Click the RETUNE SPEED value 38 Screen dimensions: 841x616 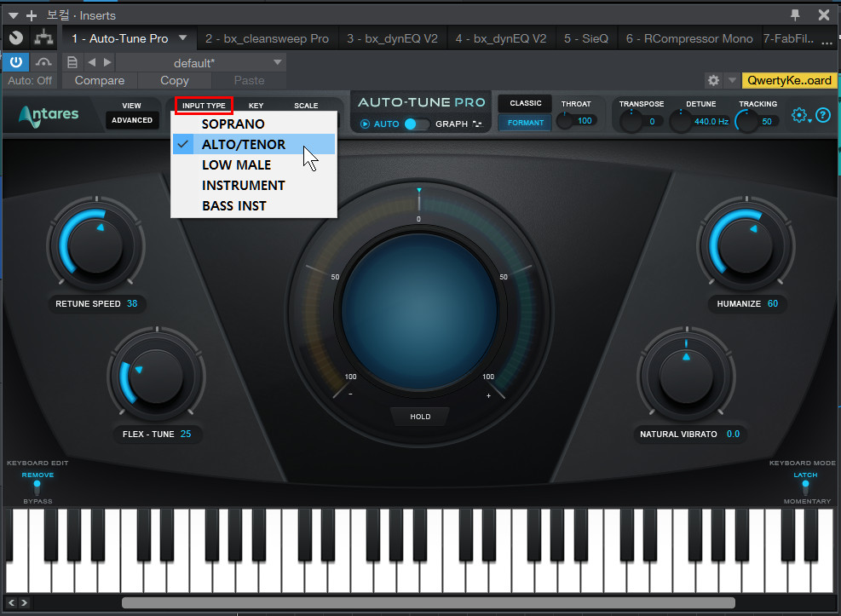coord(132,303)
